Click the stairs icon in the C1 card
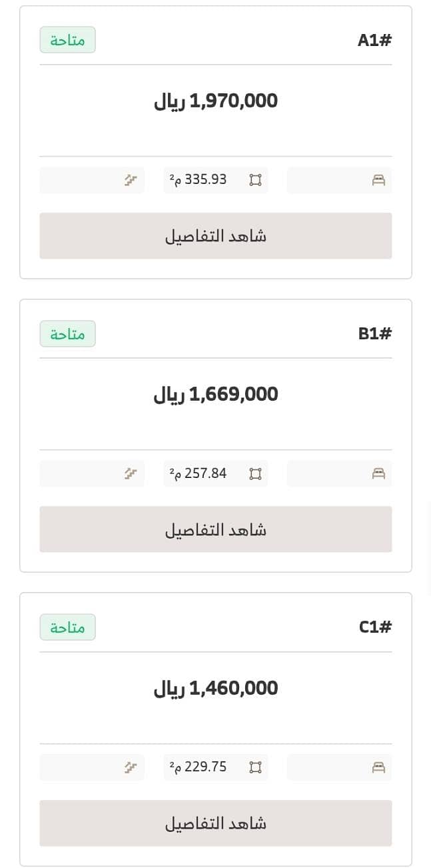Viewport: 431px width, 868px height. pos(131,767)
